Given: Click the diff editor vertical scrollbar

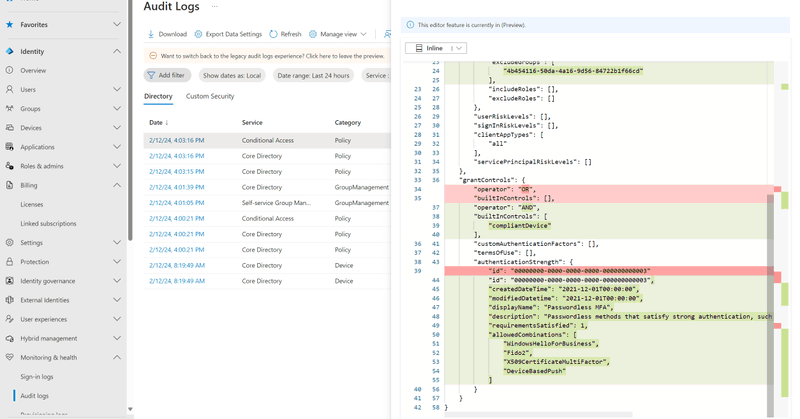Looking at the screenshot, I should (770, 304).
